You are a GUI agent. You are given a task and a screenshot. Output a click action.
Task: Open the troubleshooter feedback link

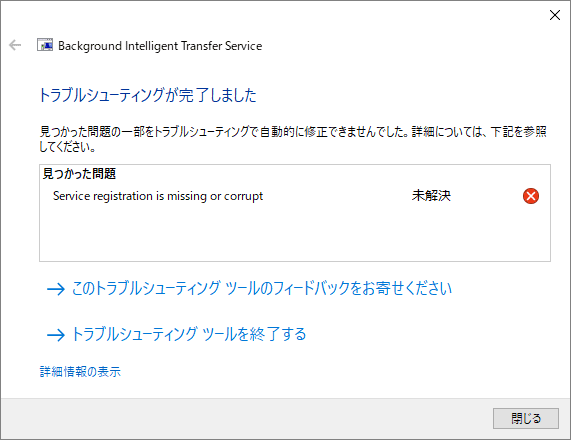pos(261,288)
